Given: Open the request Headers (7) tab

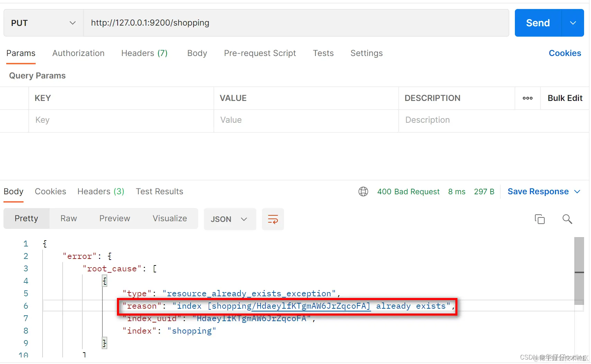Looking at the screenshot, I should point(144,53).
